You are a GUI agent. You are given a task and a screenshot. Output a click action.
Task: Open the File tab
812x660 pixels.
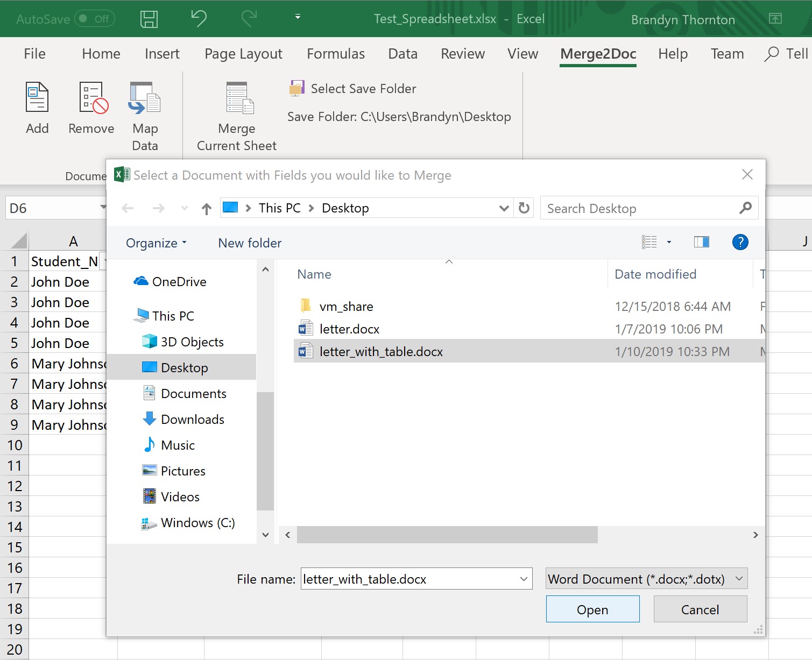click(35, 54)
